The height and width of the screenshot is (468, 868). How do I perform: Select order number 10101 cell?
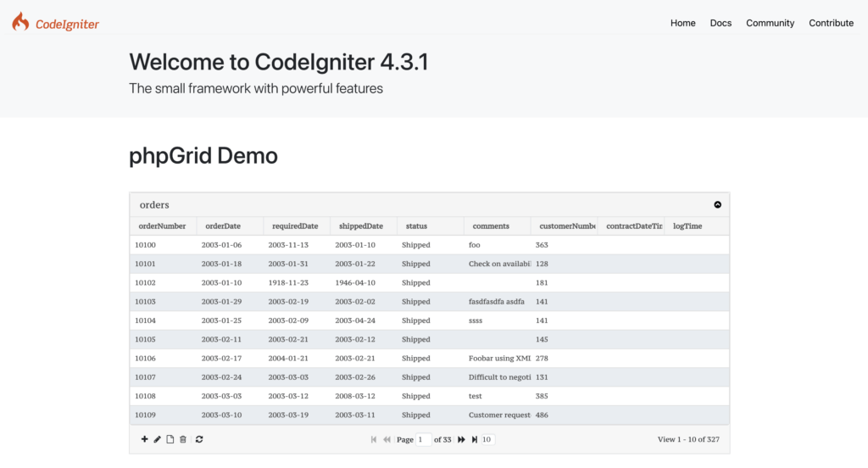pos(164,264)
